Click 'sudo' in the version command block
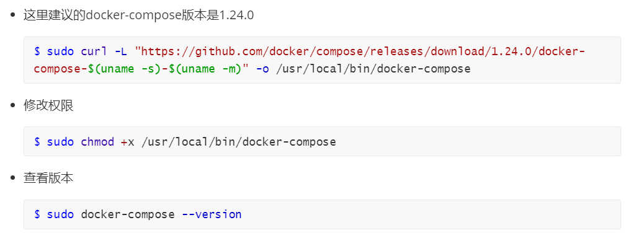644x238 pixels. point(60,214)
